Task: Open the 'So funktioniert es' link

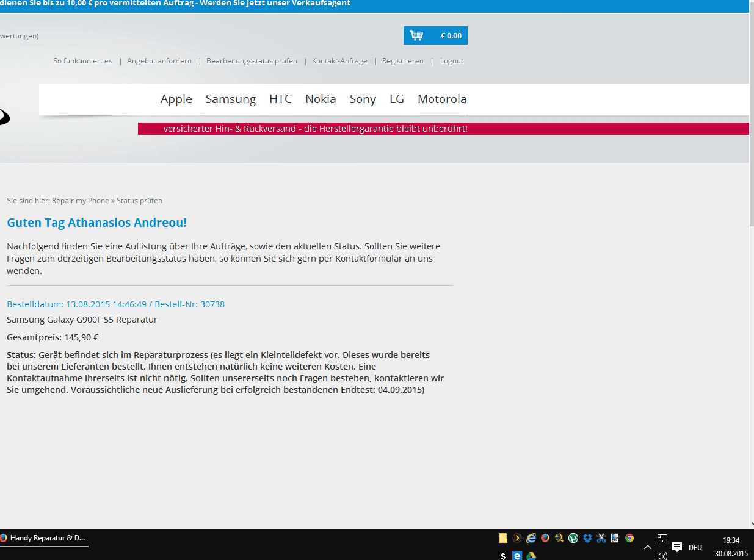Action: (82, 61)
